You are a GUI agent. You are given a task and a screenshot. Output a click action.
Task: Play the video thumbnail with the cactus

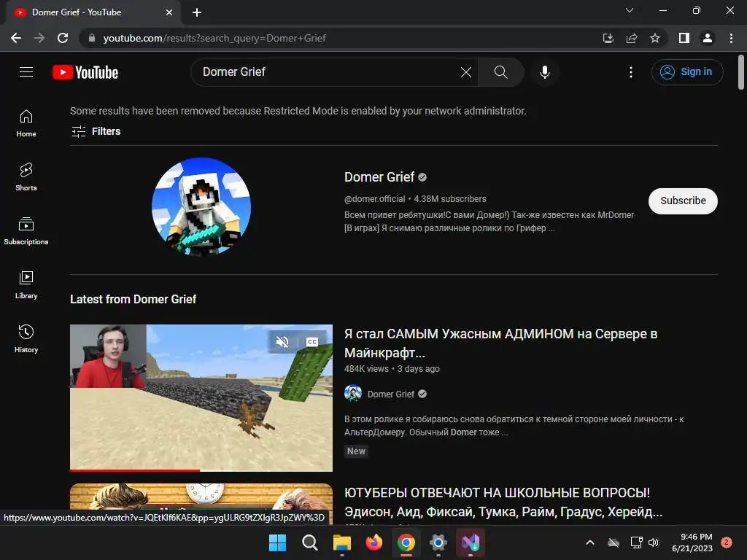click(201, 397)
